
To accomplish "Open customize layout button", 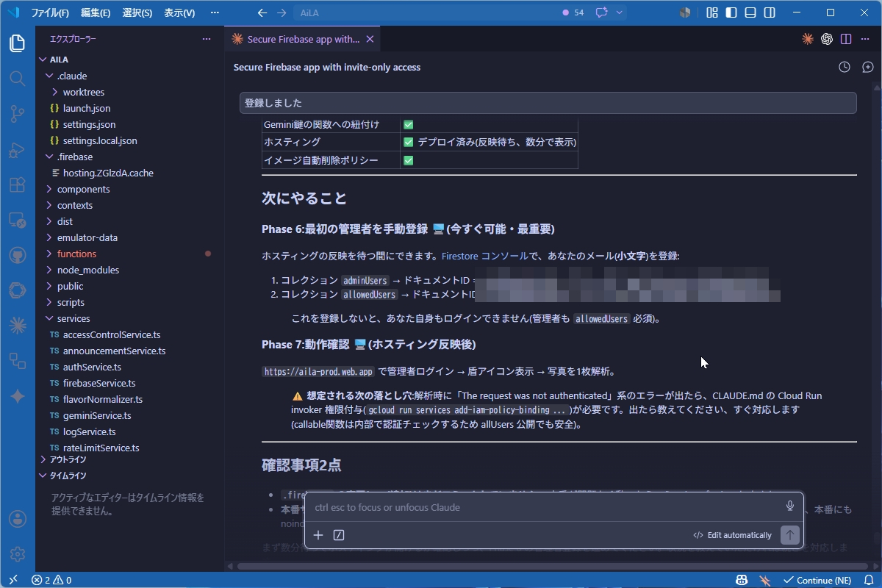I will [712, 12].
